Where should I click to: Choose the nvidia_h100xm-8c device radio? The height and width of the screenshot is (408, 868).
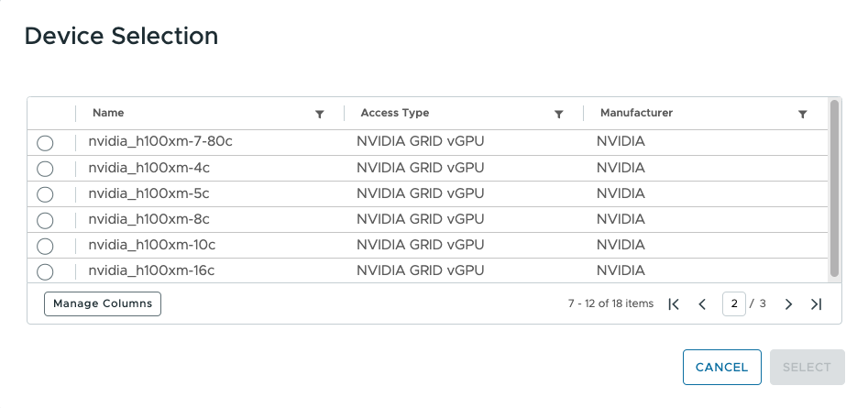[45, 220]
